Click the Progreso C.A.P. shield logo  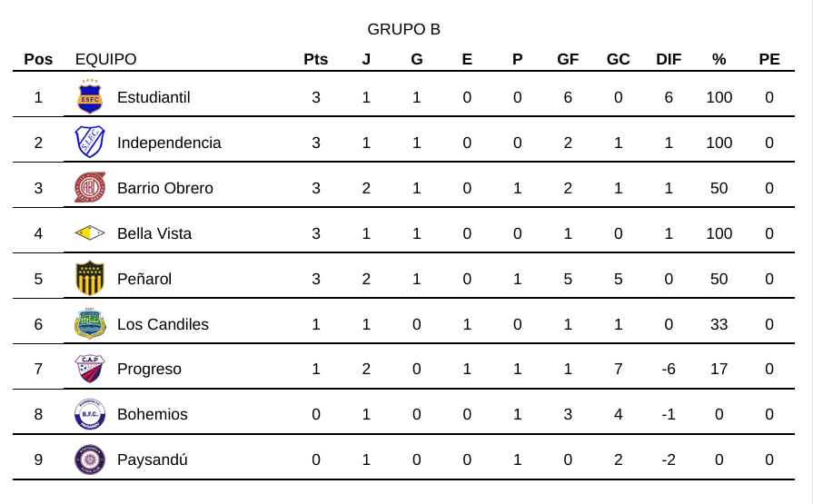coord(90,369)
